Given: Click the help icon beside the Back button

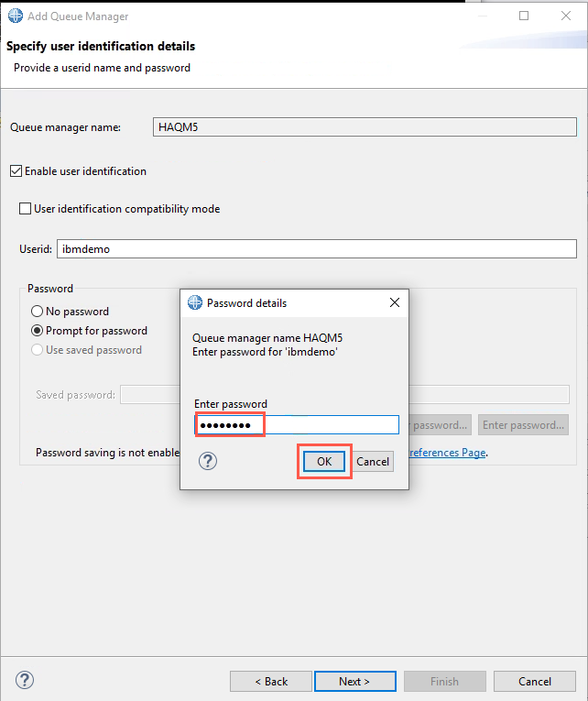Looking at the screenshot, I should pyautogui.click(x=25, y=680).
